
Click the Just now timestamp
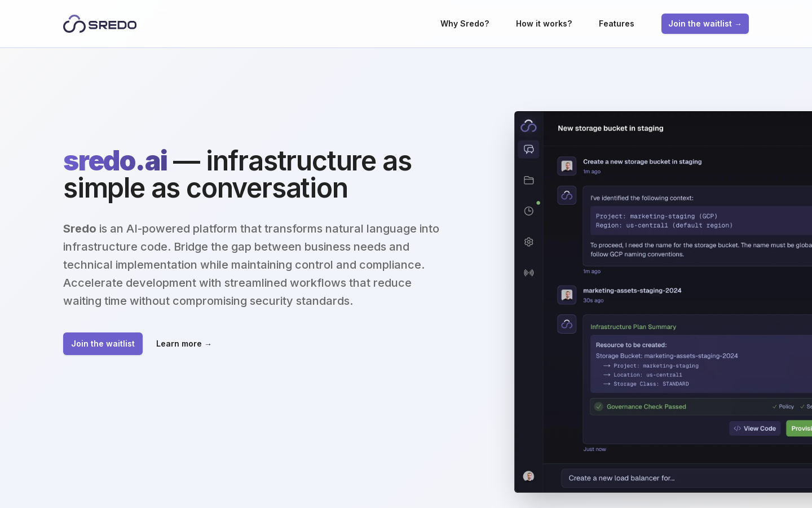point(594,449)
